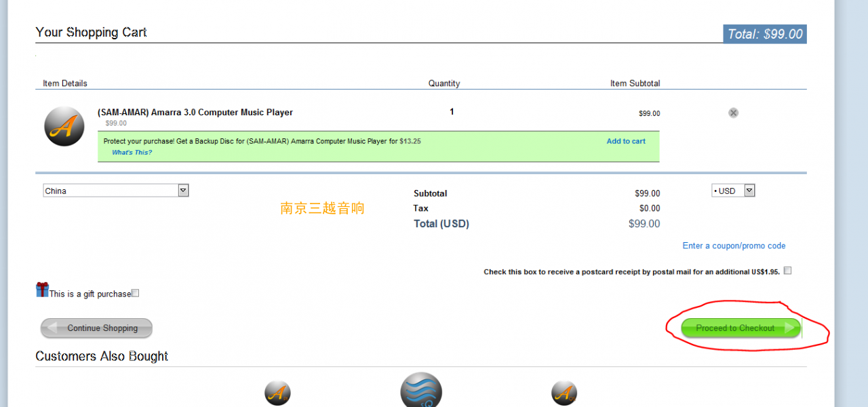The width and height of the screenshot is (868, 407).
Task: Open the USD currency dropdown
Action: point(733,191)
